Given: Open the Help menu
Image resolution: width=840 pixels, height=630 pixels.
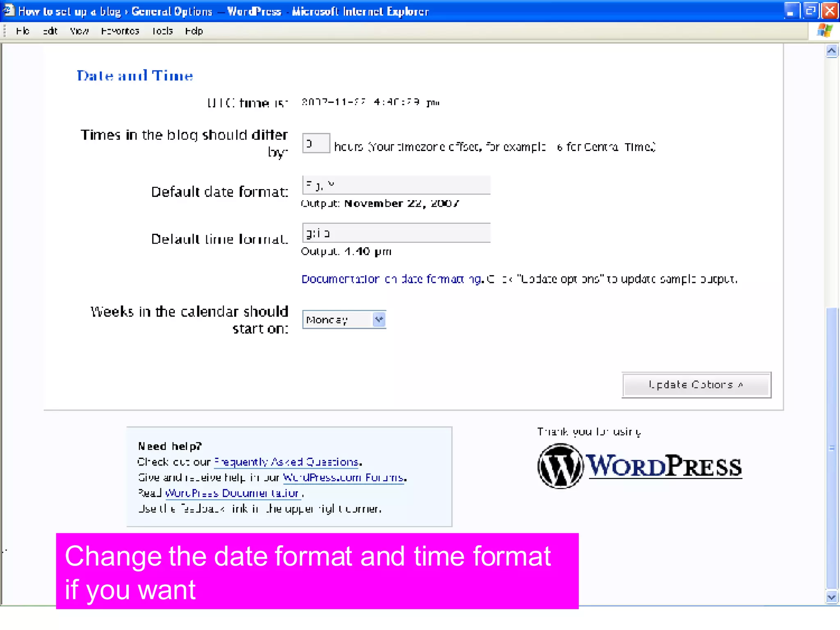Looking at the screenshot, I should click(x=194, y=31).
